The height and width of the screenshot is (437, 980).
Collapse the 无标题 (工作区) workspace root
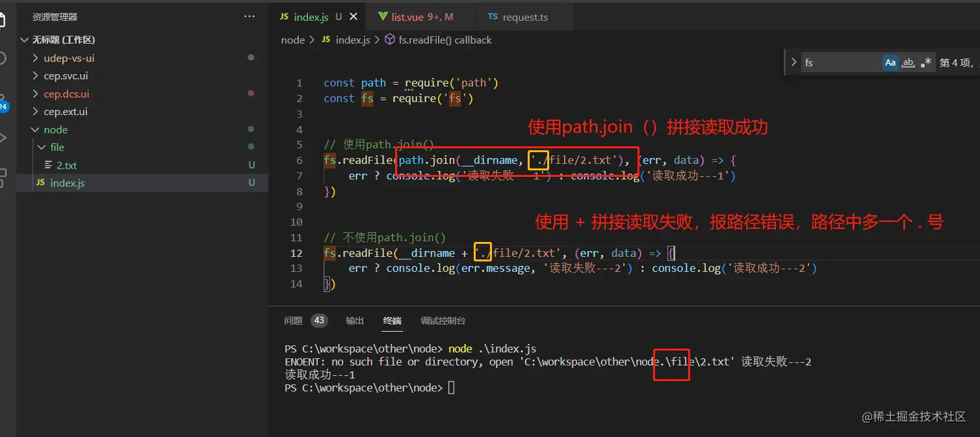pos(25,40)
